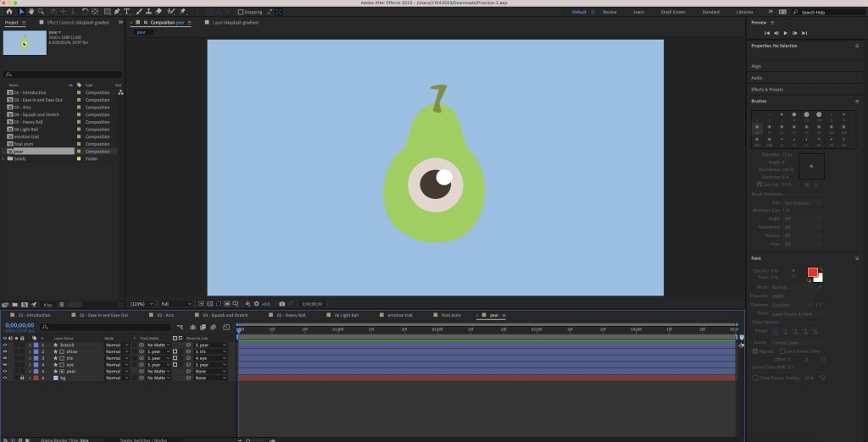Screen dimensions: 868x442
Task: Open the Full resolution dropdown
Action: (175, 304)
